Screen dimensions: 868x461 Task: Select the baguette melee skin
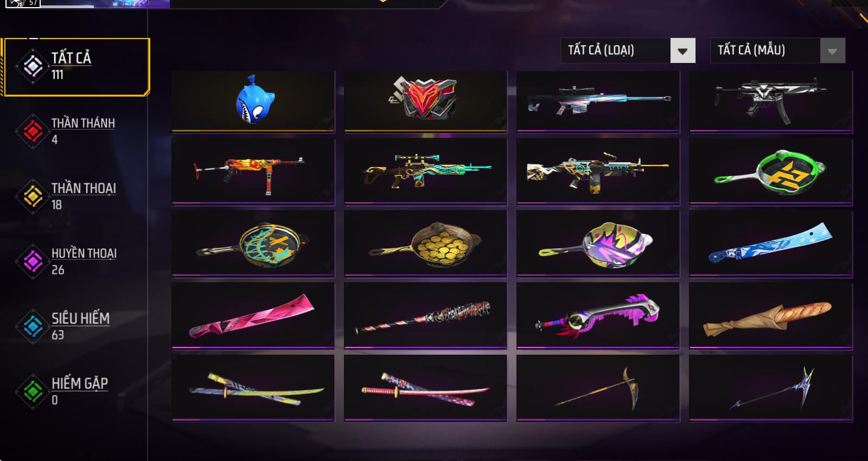771,315
